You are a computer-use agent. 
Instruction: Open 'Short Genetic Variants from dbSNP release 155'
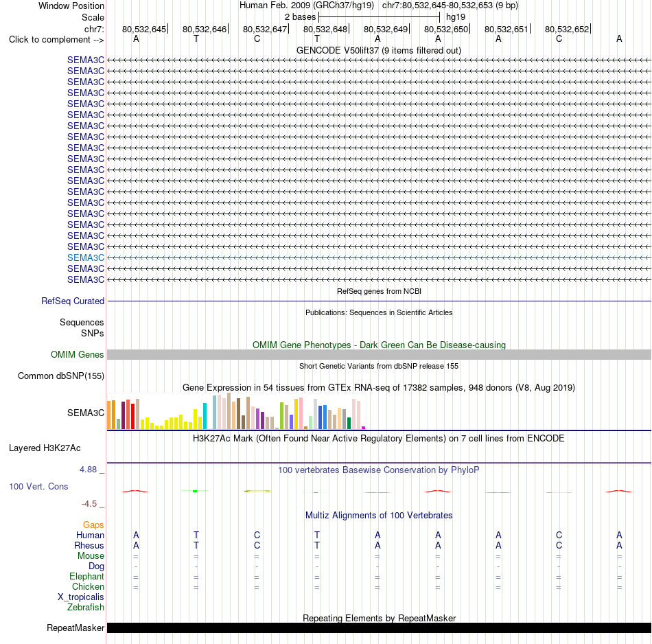(379, 366)
